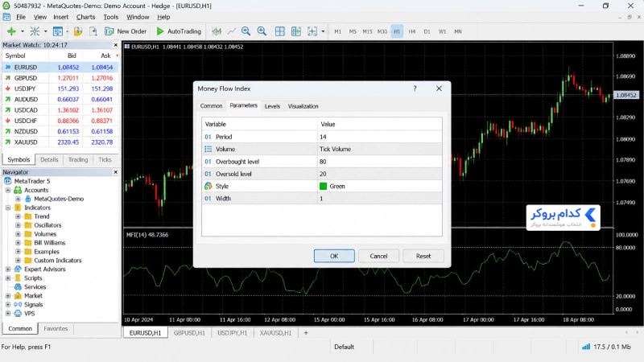Viewport: 644px width, 362px height.
Task: Open the profiles dropdown arrow
Action: click(46, 31)
